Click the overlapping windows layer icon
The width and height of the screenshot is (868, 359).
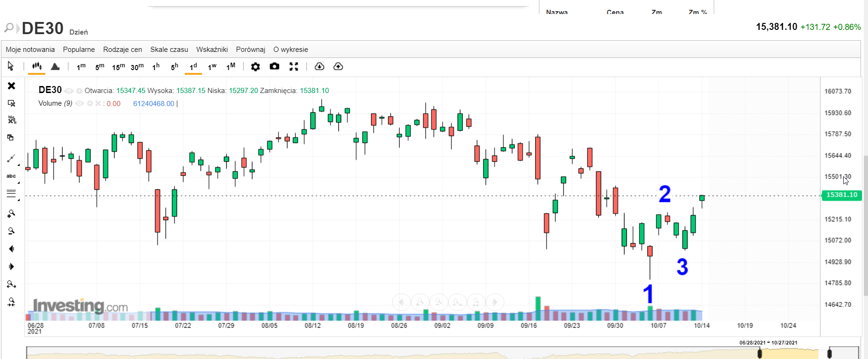click(10, 137)
